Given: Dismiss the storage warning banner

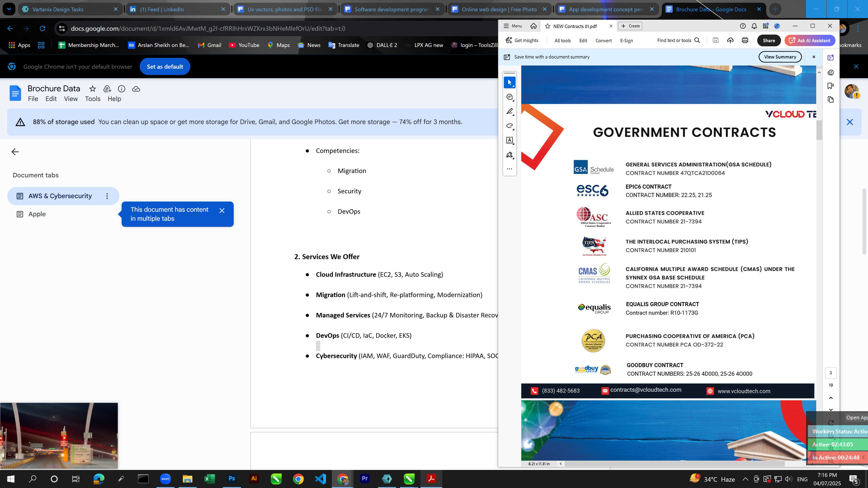Looking at the screenshot, I should (x=849, y=122).
